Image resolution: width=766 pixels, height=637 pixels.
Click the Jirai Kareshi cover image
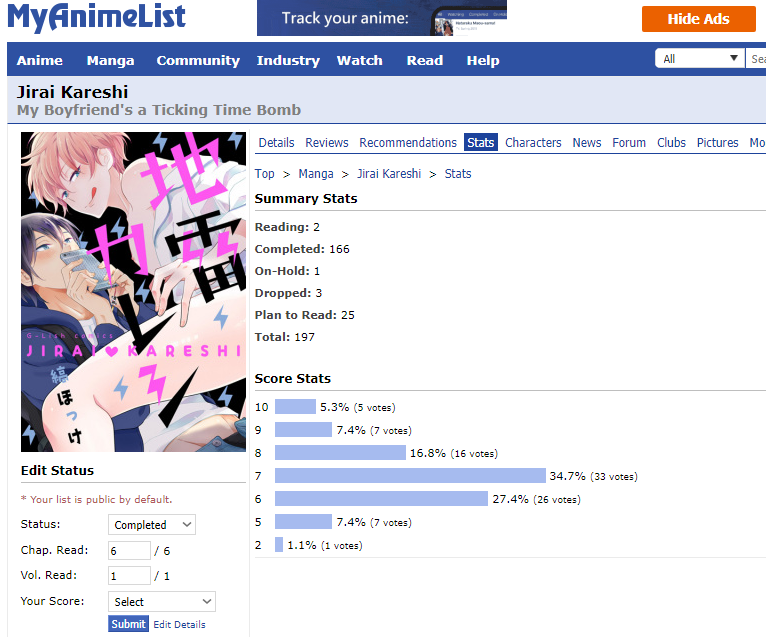[x=133, y=292]
